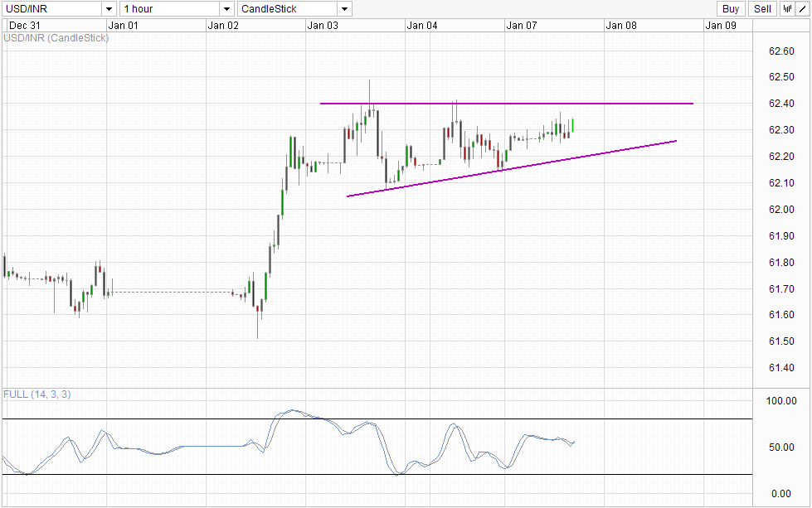Click the 62.00 price axis label

[781, 210]
